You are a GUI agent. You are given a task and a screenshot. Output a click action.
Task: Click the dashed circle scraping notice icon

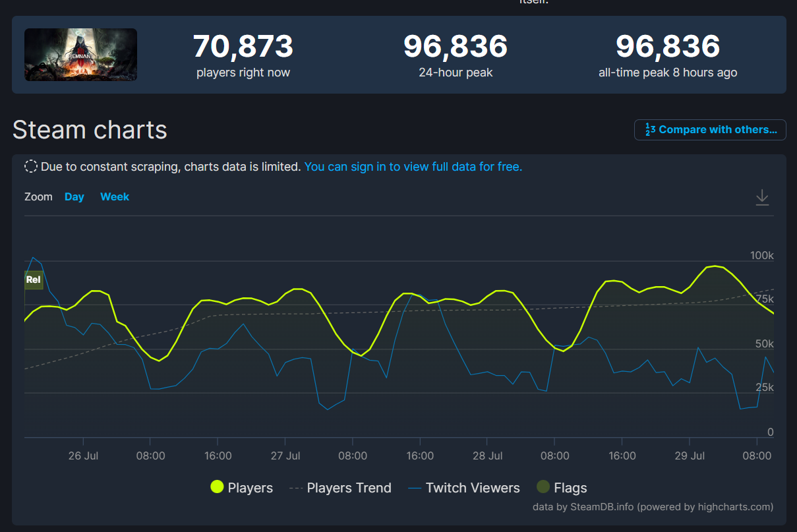coord(31,167)
